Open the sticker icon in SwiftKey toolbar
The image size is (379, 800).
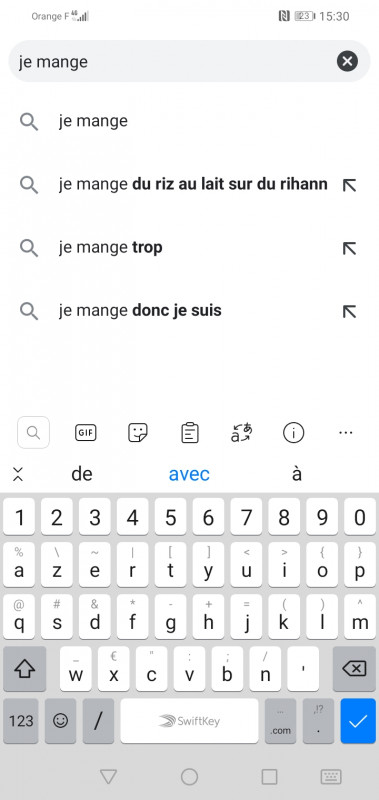138,433
